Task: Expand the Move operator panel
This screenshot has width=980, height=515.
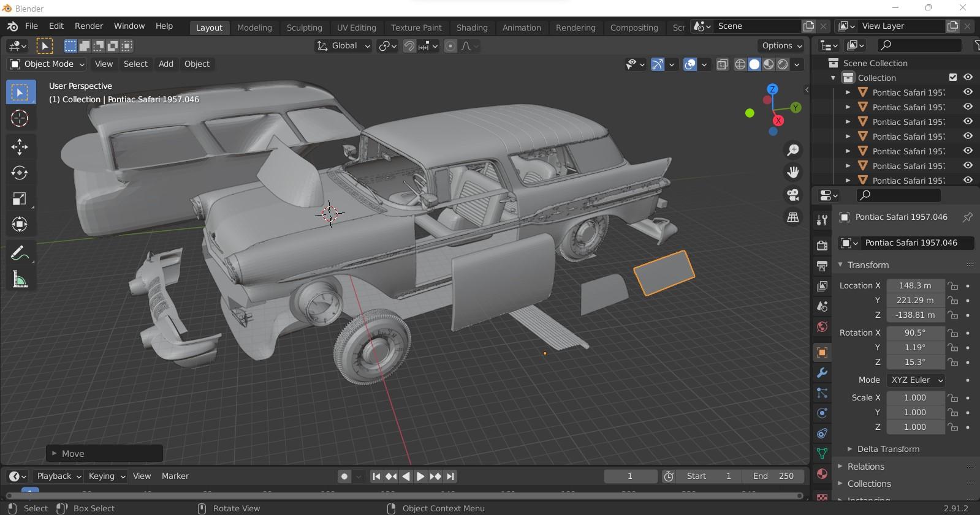Action: tap(104, 454)
